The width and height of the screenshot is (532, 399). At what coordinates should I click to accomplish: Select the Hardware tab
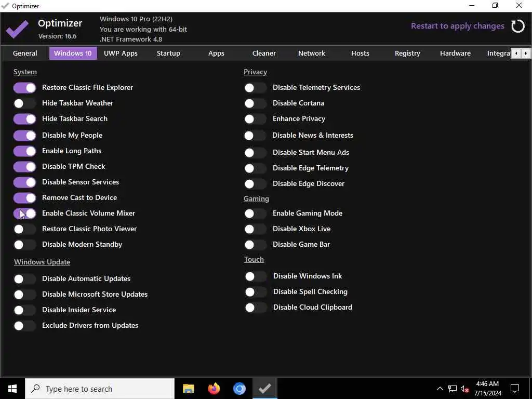click(x=455, y=54)
